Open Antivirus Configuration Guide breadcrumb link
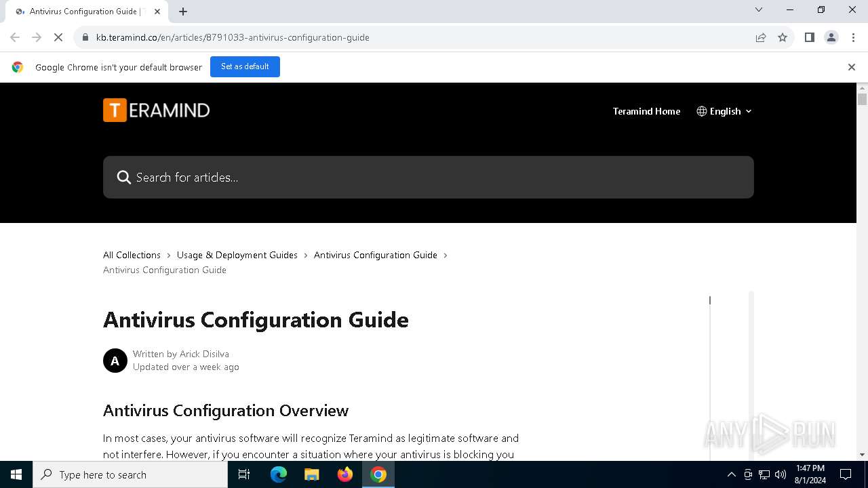The image size is (868, 488). click(376, 255)
